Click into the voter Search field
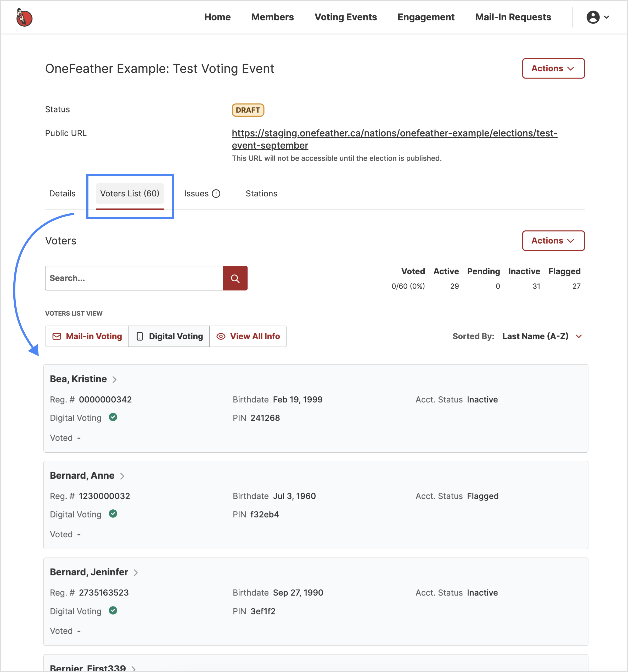Screen dimensions: 628x672 pyautogui.click(x=134, y=278)
